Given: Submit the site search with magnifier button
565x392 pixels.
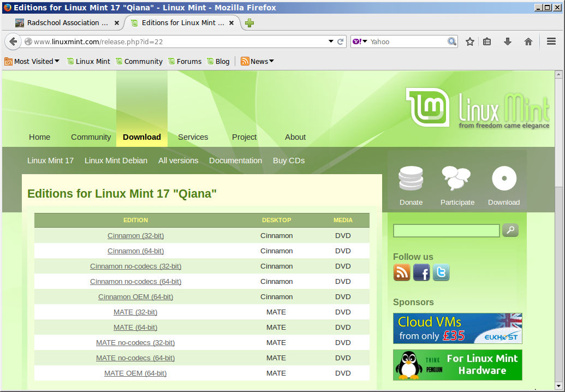Looking at the screenshot, I should pos(510,230).
